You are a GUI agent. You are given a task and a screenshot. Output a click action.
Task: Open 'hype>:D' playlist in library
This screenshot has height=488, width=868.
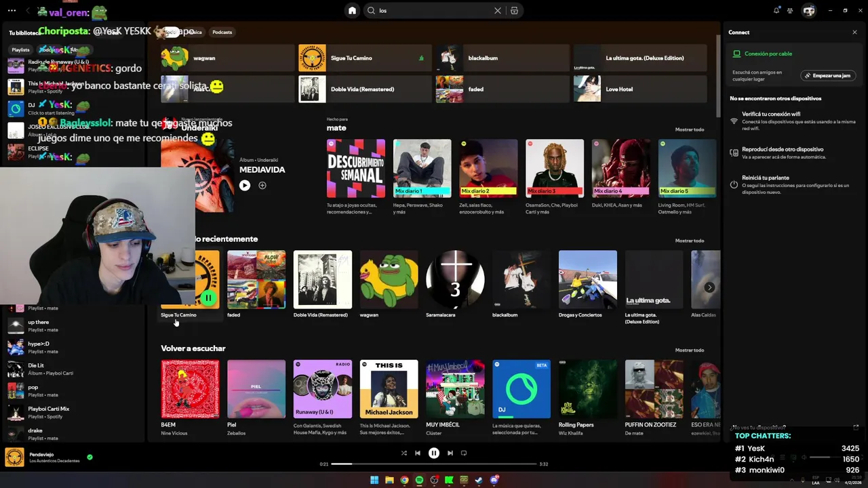(x=73, y=348)
